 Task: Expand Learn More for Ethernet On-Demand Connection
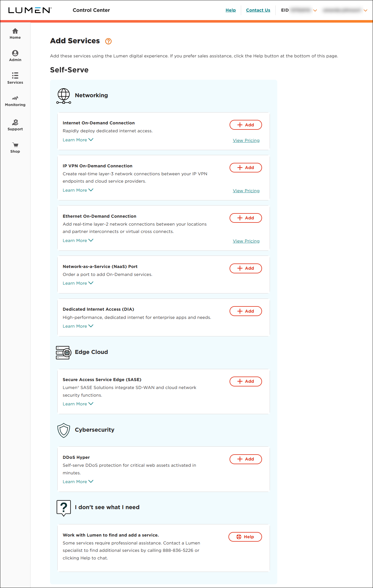click(x=78, y=241)
